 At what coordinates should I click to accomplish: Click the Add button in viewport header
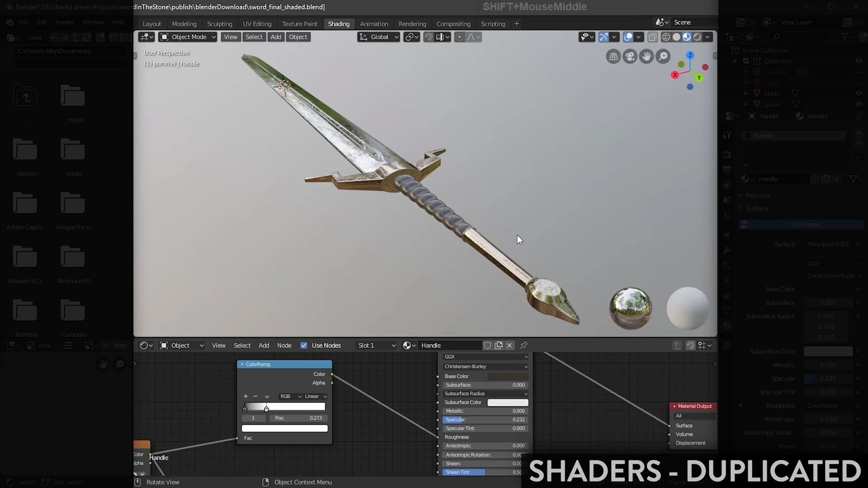tap(276, 37)
